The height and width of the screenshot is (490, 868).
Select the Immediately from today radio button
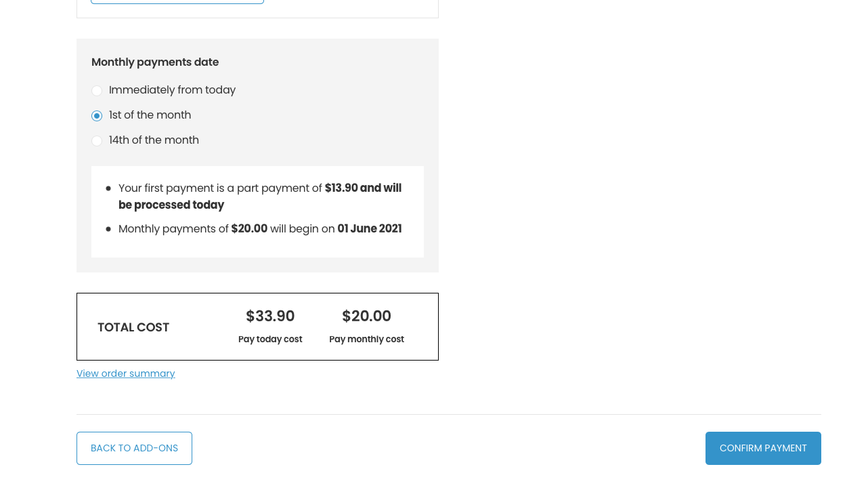[97, 91]
